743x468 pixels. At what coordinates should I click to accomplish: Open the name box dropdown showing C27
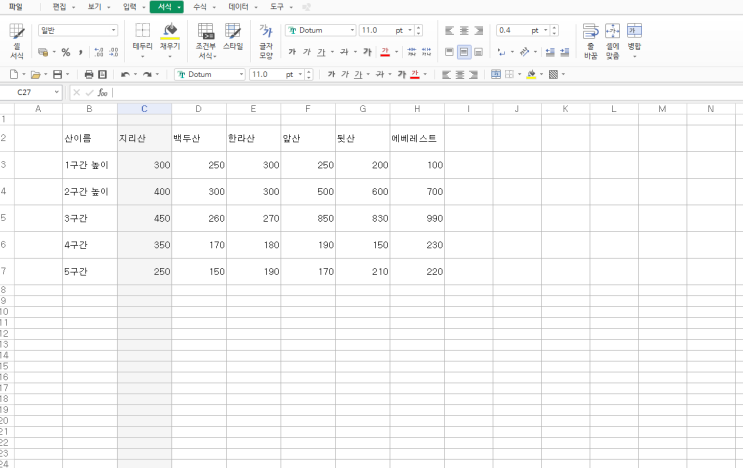point(56,92)
